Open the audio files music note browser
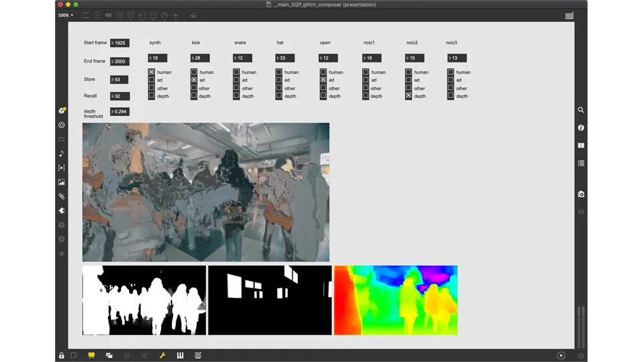Viewport: 644px width, 362px height. coord(62,153)
